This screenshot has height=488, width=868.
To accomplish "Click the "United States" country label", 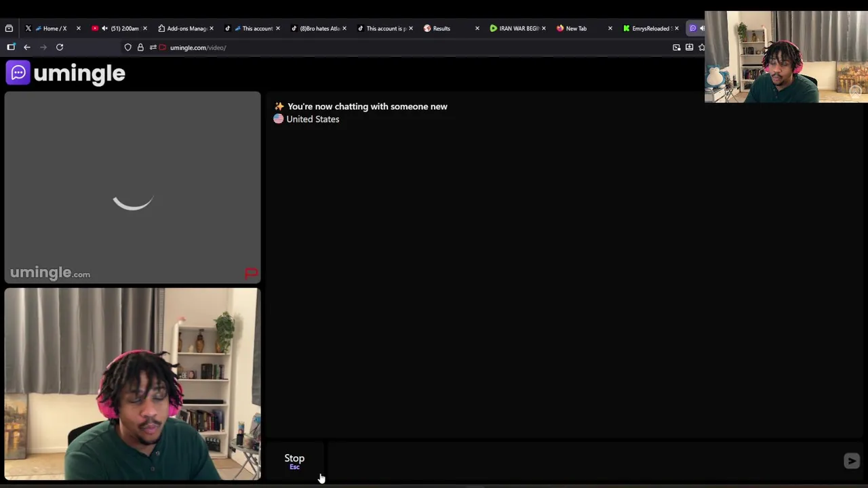I will point(313,119).
